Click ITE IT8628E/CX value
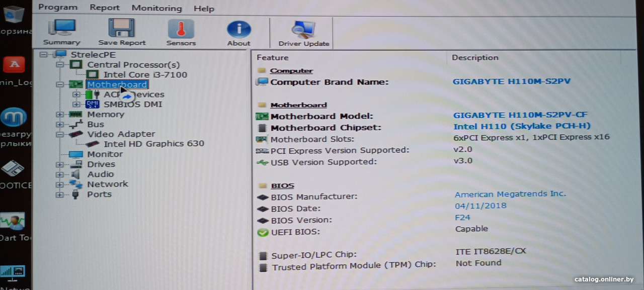The width and height of the screenshot is (644, 290). tap(491, 251)
